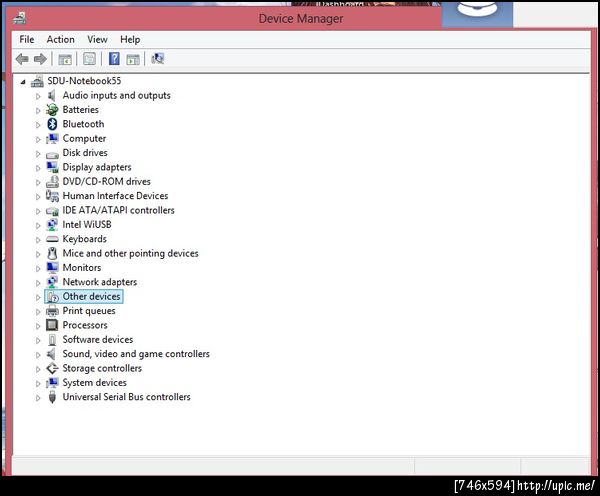Click the Device Manager window title text
The image size is (600, 496).
click(x=301, y=19)
